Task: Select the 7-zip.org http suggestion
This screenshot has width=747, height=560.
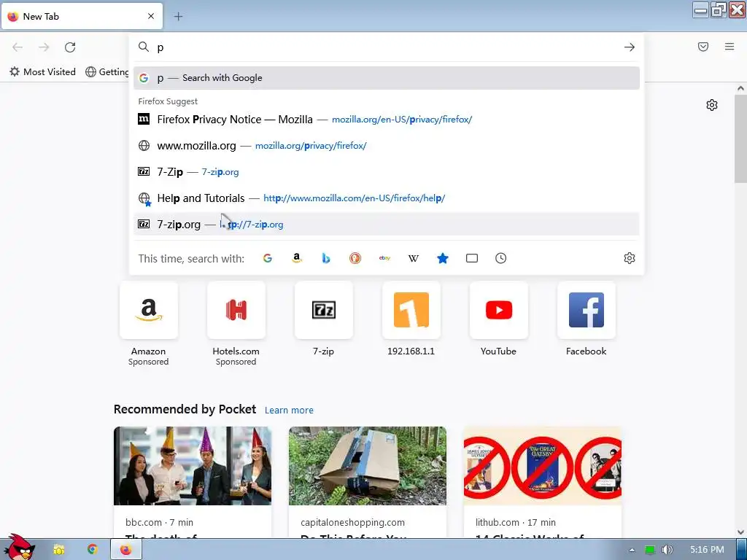Action: 387,225
